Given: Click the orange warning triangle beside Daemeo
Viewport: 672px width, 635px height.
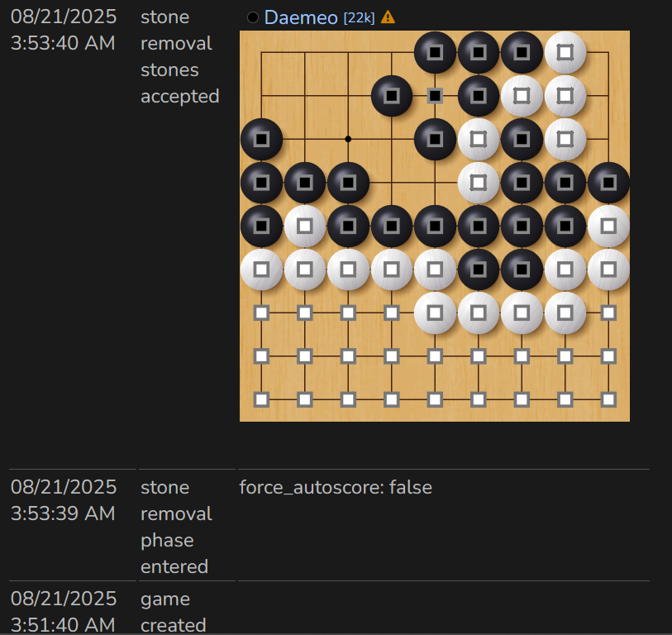Looking at the screenshot, I should (x=388, y=17).
